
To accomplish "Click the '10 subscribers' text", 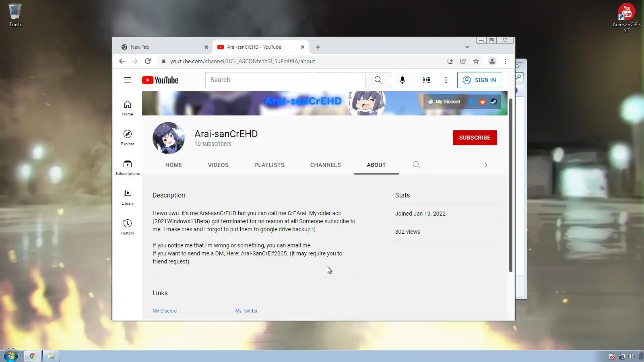I will [213, 144].
